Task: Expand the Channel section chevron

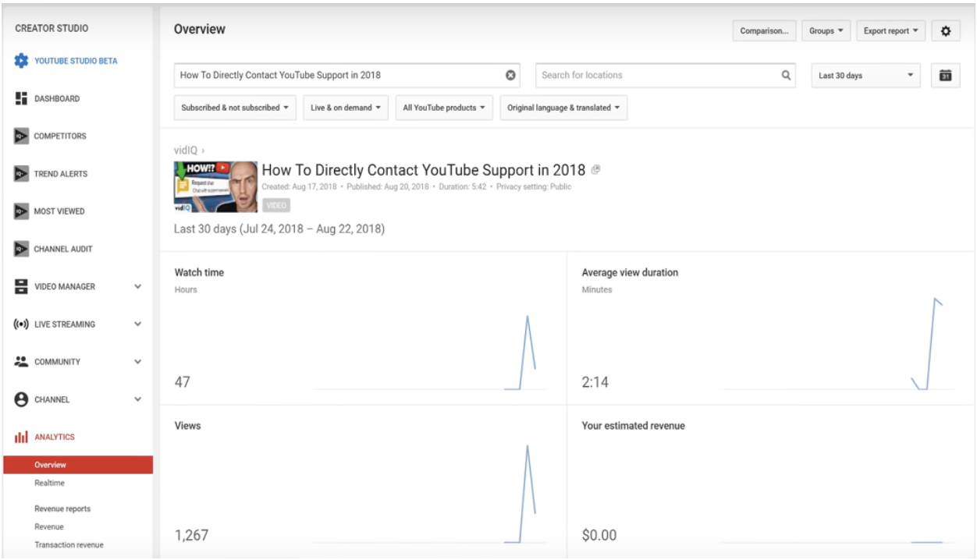Action: tap(138, 399)
